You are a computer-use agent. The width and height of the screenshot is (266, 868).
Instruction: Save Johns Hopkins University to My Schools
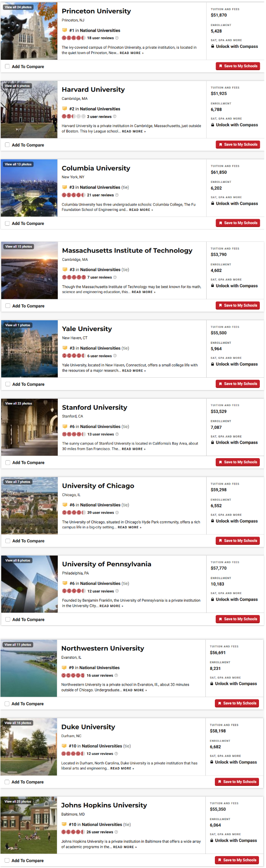tap(237, 860)
